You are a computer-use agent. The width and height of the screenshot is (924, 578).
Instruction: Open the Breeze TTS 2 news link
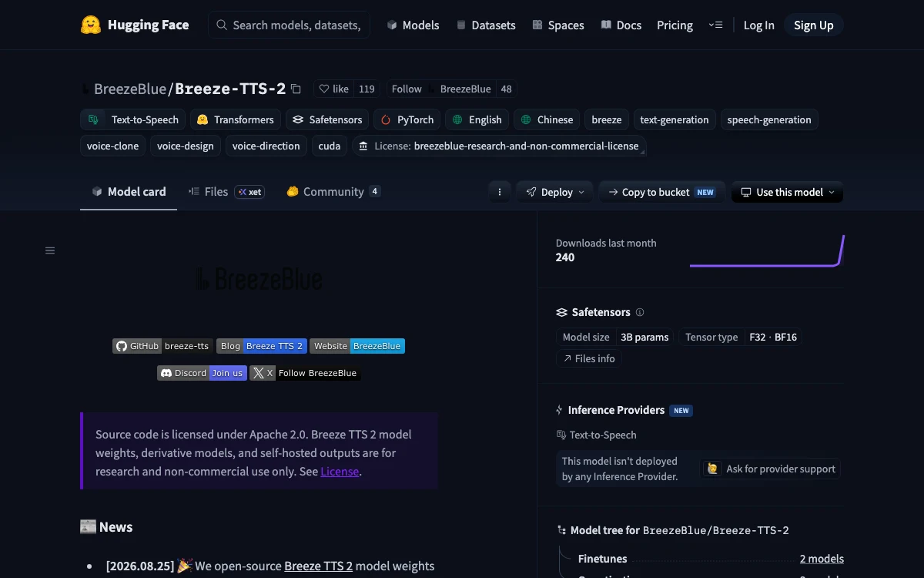318,566
